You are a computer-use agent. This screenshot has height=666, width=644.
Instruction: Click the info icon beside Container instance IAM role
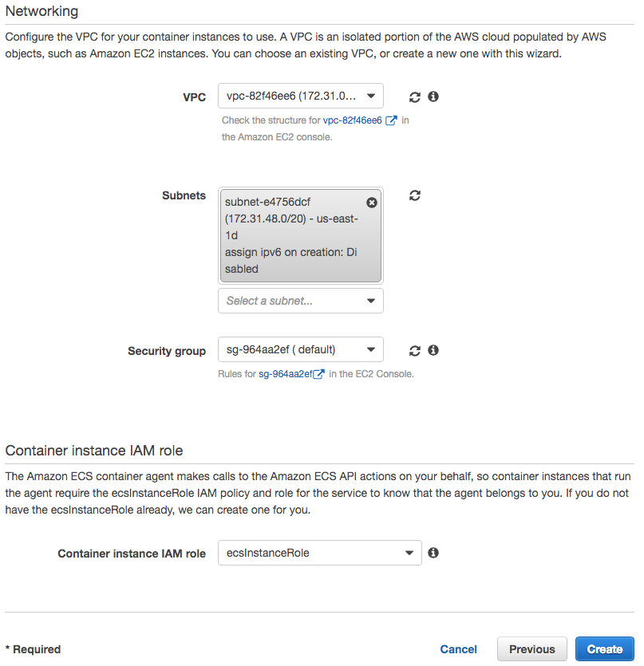pyautogui.click(x=433, y=552)
